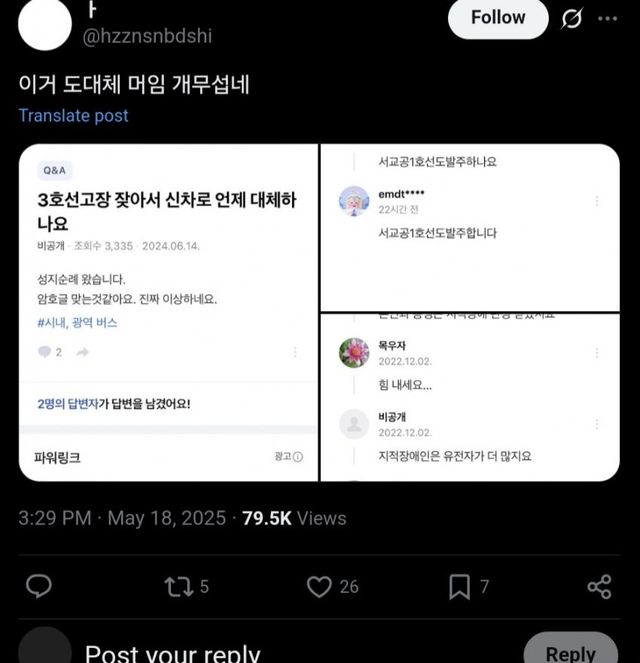Click your avatar beside the reply box
Screen dimensions: 640x663
[x=45, y=648]
